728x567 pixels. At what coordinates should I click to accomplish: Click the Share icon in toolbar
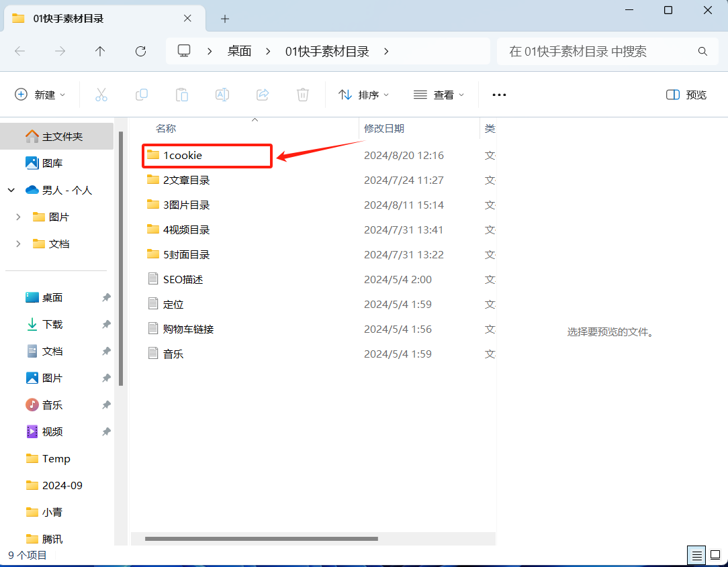click(263, 95)
